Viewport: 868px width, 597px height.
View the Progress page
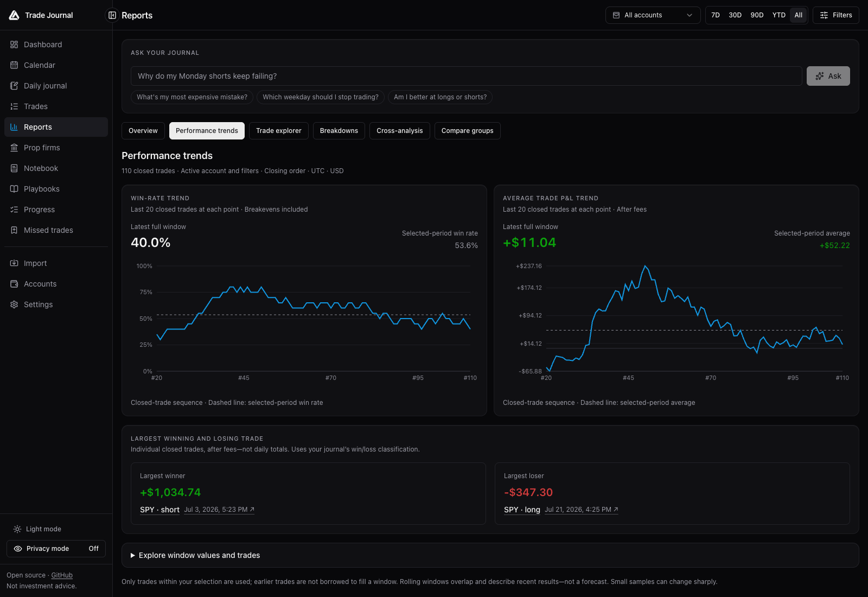[x=56, y=209]
